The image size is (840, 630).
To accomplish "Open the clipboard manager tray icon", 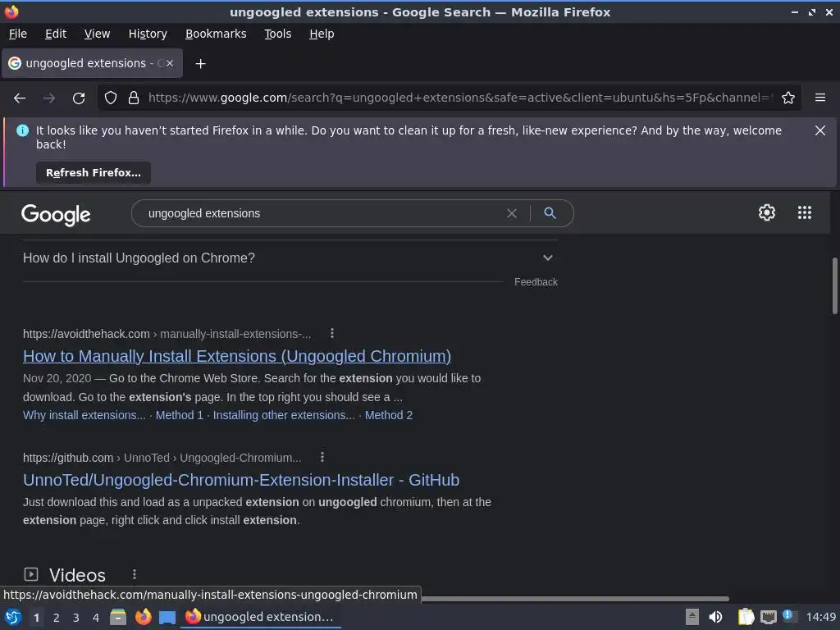I will click(746, 617).
